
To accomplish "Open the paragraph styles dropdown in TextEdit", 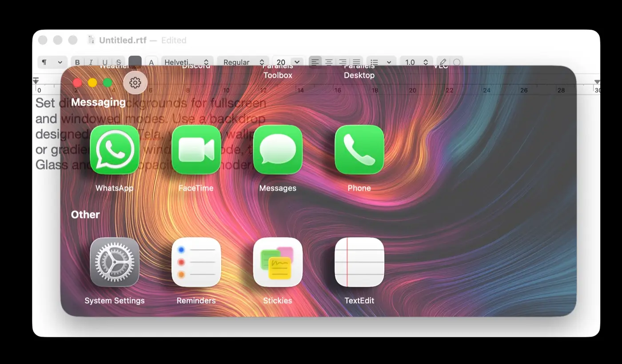I will tap(52, 62).
